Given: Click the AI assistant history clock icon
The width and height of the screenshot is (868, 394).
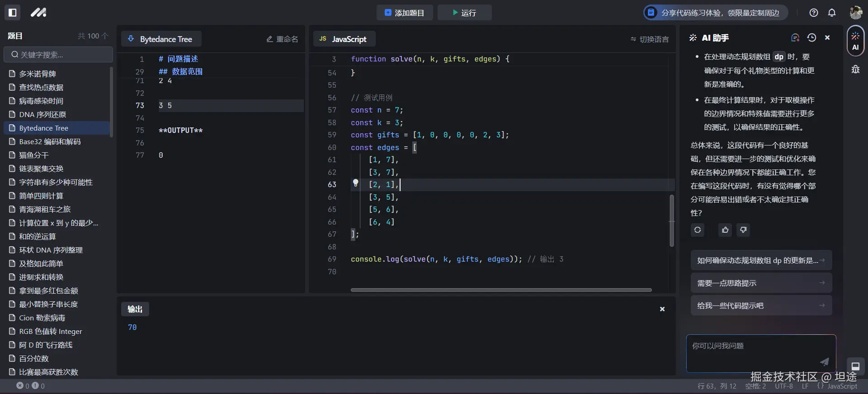Looking at the screenshot, I should pyautogui.click(x=811, y=38).
